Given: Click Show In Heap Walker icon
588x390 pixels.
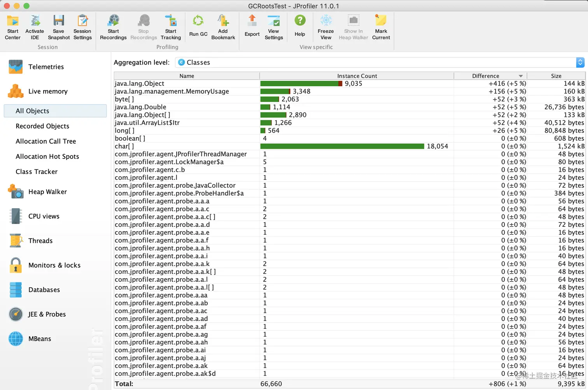Looking at the screenshot, I should tap(353, 27).
